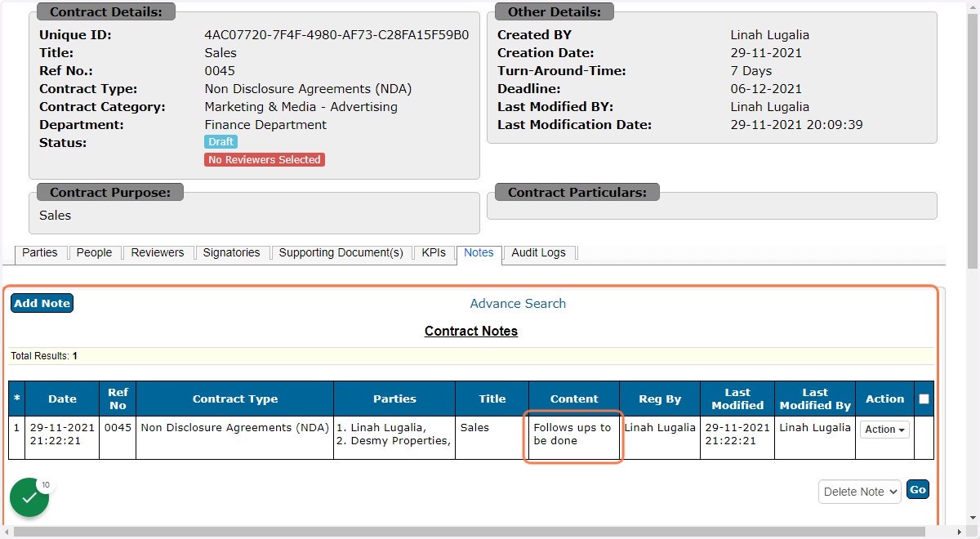Click Finance Department value
The image size is (980, 539).
[265, 125]
